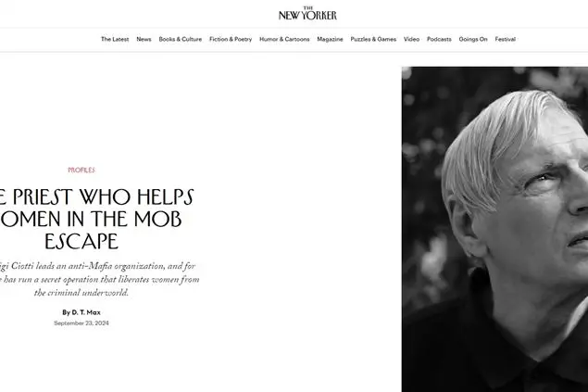Click the September 23, 2024 date

[81, 323]
